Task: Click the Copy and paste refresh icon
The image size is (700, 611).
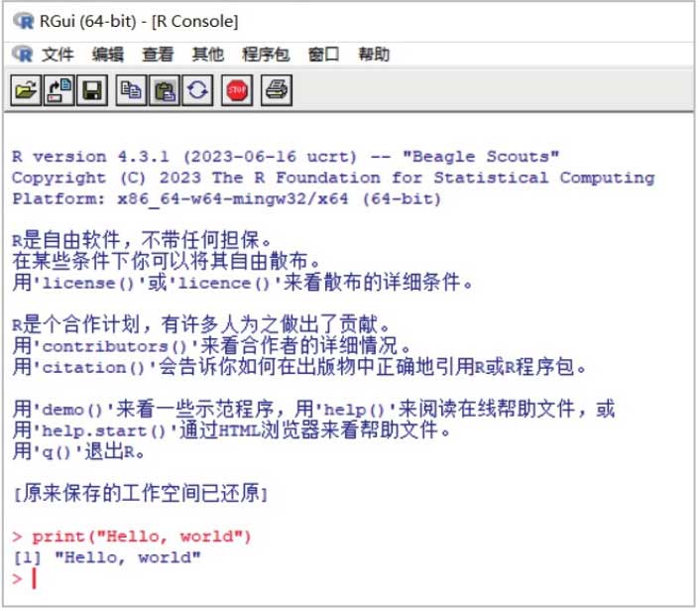Action: (197, 90)
